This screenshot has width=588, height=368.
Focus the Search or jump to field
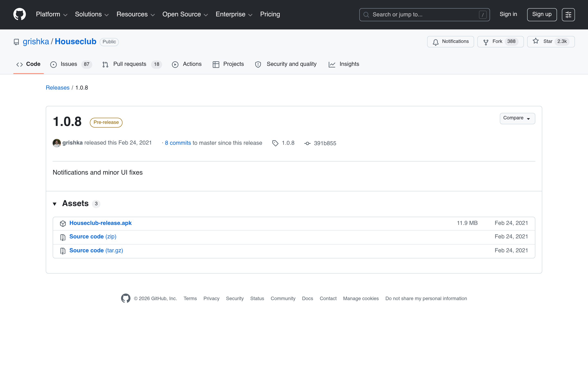point(424,15)
